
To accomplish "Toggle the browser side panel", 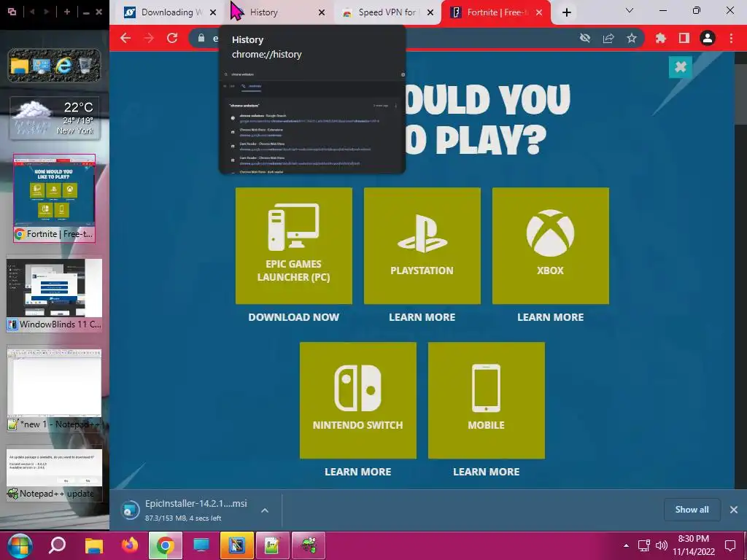I will (x=684, y=38).
